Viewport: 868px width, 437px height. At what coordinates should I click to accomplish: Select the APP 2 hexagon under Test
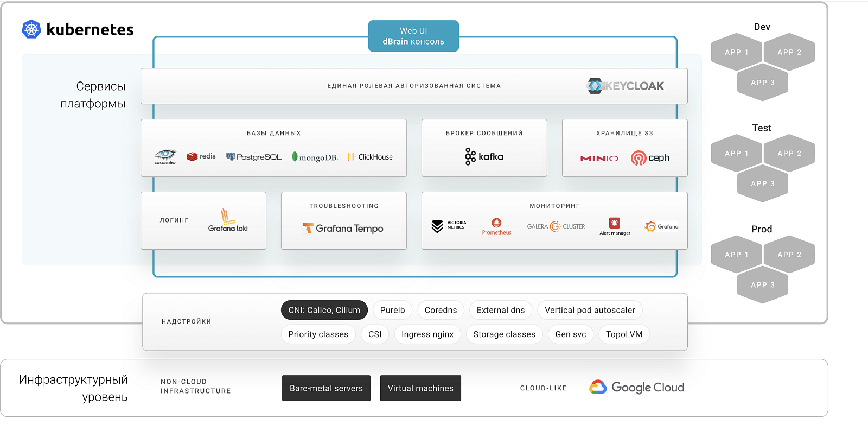[x=789, y=154]
